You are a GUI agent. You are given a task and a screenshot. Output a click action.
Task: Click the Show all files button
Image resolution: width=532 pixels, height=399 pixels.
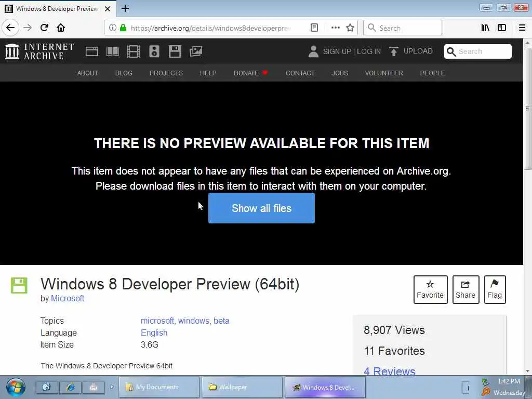[262, 208]
